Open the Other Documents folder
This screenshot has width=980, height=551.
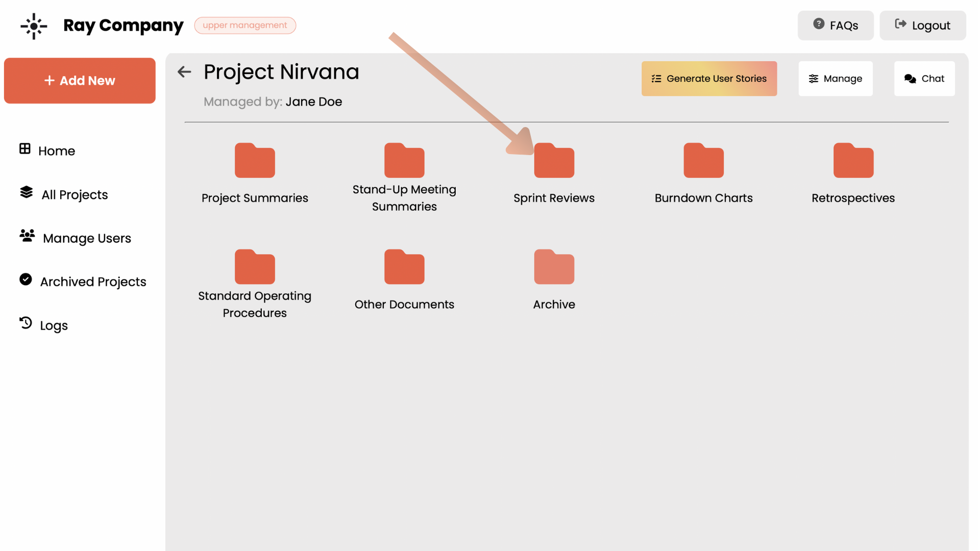[x=404, y=267]
